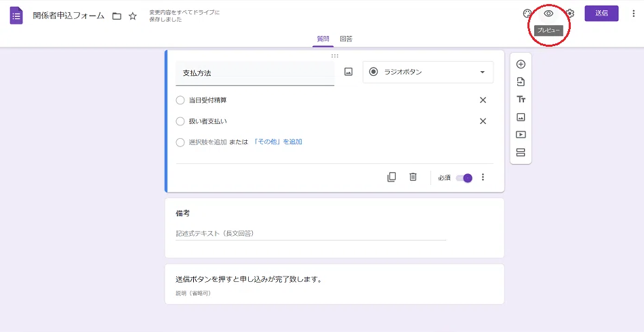Edit the 当日受付精算 option text
644x332 pixels.
pyautogui.click(x=207, y=100)
